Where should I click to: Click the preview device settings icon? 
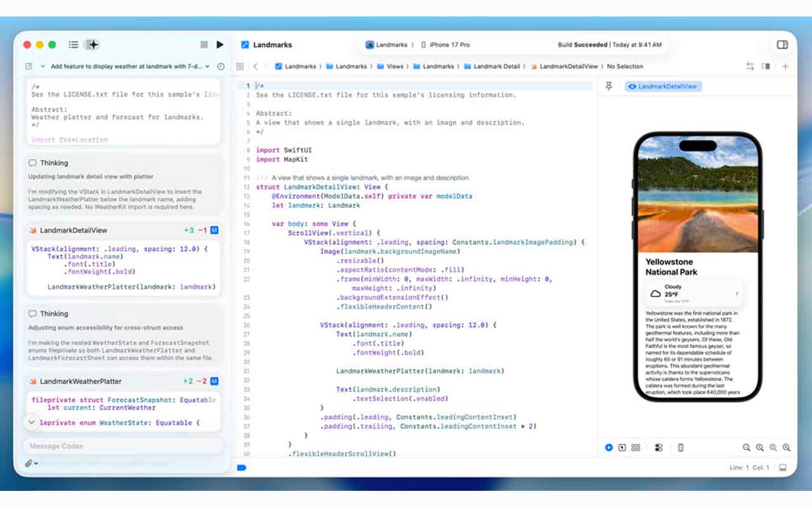coord(680,448)
